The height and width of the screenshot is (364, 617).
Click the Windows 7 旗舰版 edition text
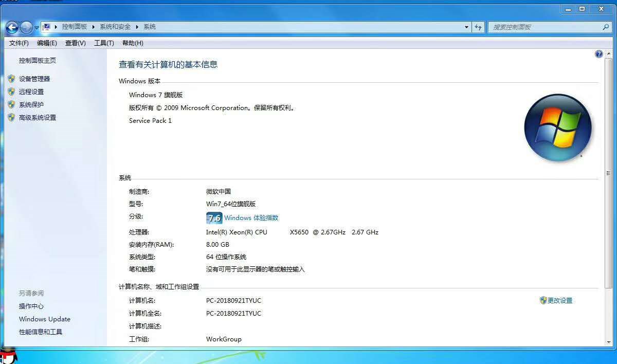pos(156,95)
